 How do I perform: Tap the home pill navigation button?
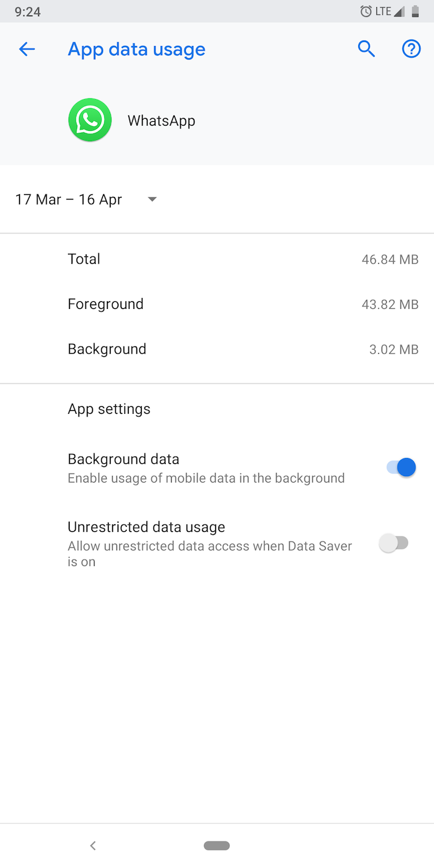[x=217, y=845]
